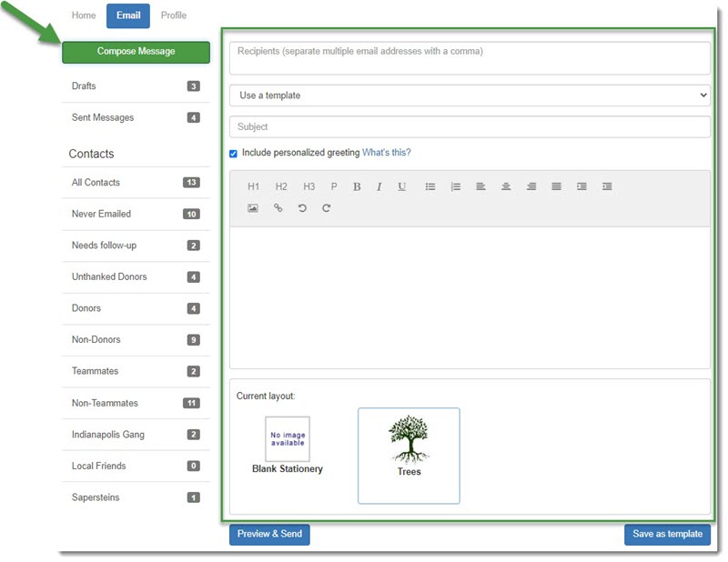Select the Trees layout thumbnail
Image resolution: width=728 pixels, height=562 pixels.
click(409, 455)
